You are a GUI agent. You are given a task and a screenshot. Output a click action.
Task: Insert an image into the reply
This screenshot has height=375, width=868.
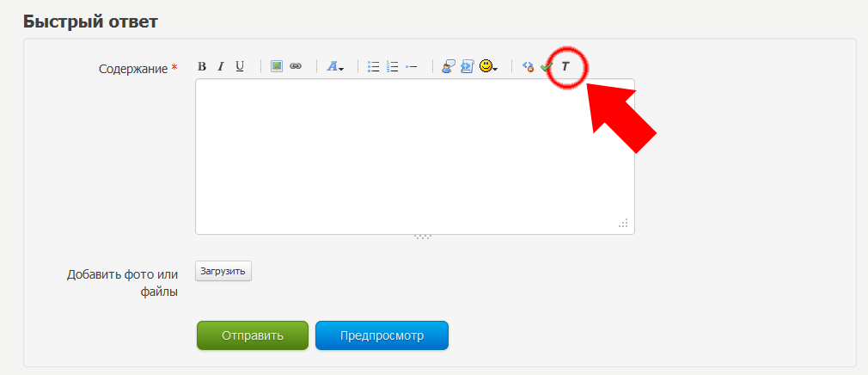point(277,66)
